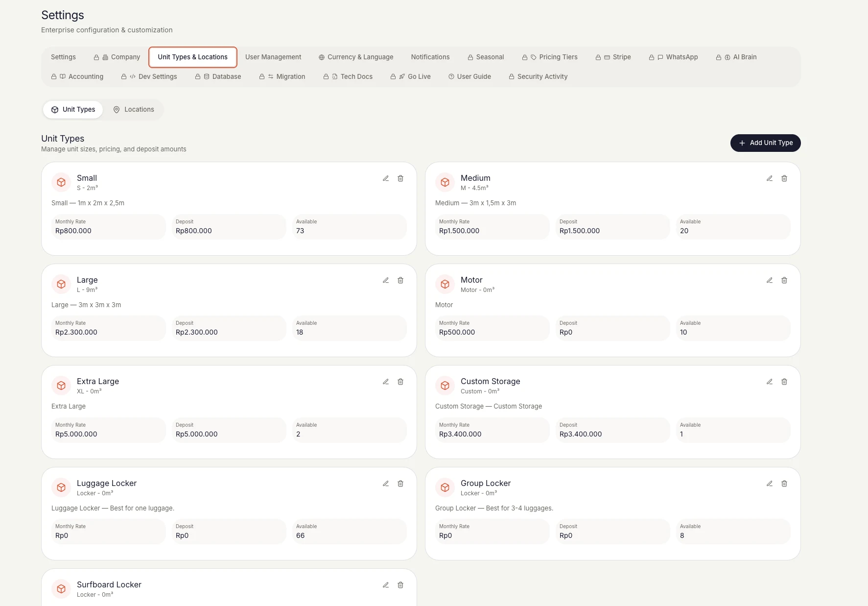This screenshot has height=606, width=868.
Task: Delete the Luggage Locker unit type
Action: 400,484
